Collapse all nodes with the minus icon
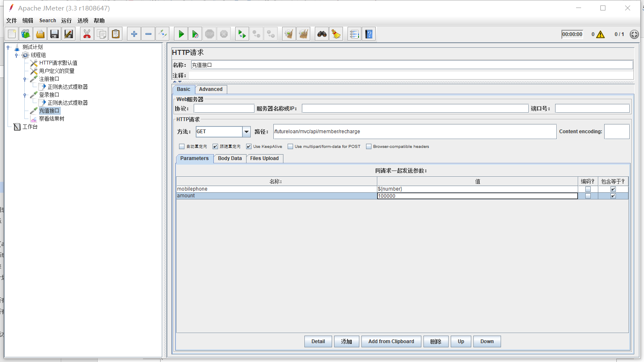The height and width of the screenshot is (362, 644). [148, 34]
